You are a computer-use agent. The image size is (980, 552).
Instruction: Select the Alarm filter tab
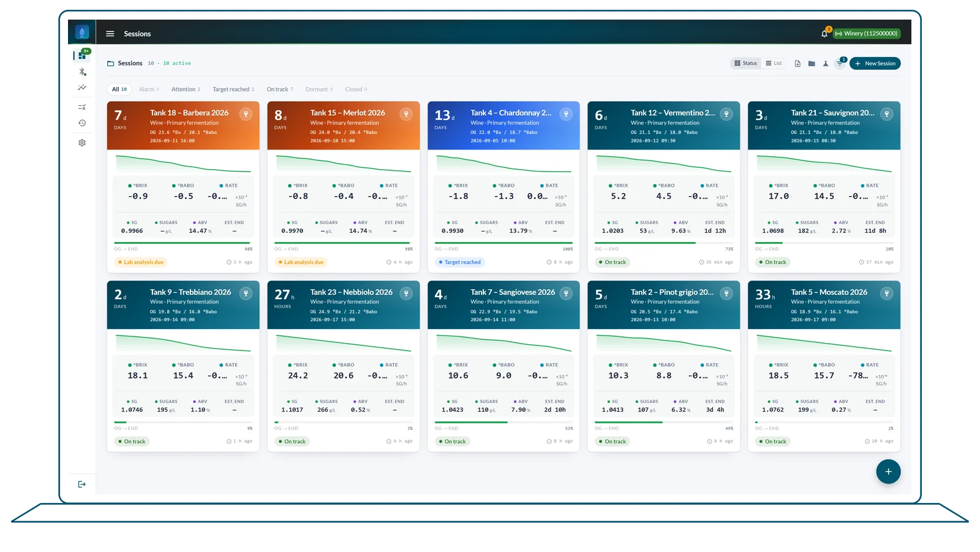tap(149, 89)
